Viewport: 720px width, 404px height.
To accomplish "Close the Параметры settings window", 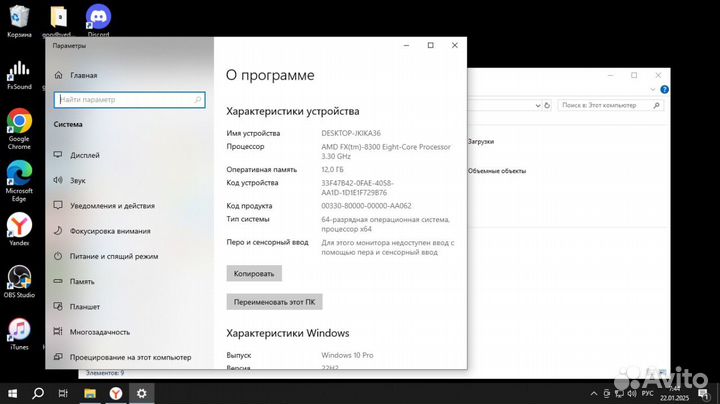I will [x=455, y=45].
